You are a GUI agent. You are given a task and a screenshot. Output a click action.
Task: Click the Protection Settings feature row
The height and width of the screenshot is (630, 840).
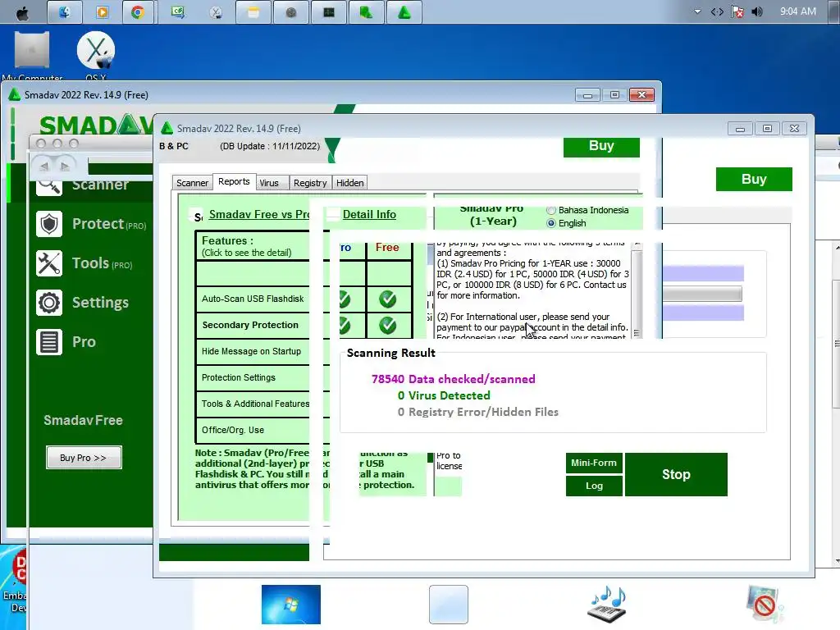(253, 377)
